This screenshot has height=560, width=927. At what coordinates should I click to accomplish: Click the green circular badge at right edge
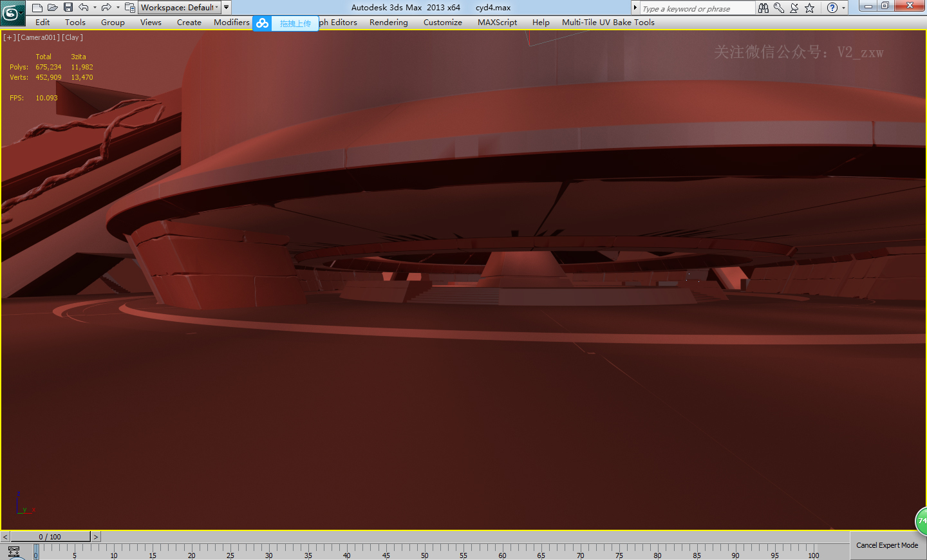tap(921, 521)
